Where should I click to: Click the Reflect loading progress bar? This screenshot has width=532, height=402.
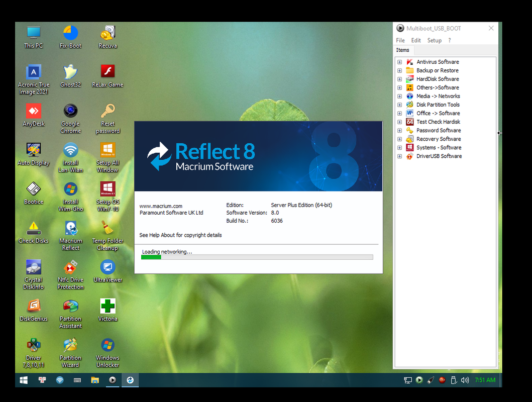click(x=257, y=257)
